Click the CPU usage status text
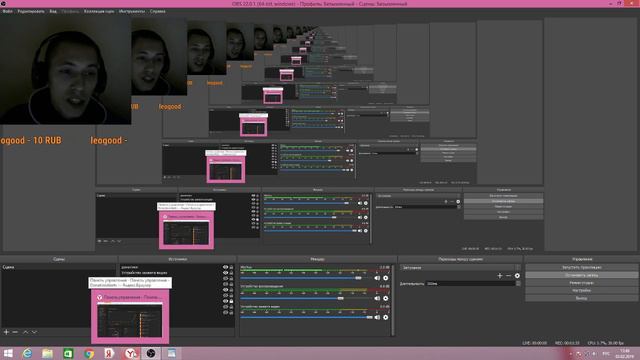The height and width of the screenshot is (360, 640). [605, 343]
